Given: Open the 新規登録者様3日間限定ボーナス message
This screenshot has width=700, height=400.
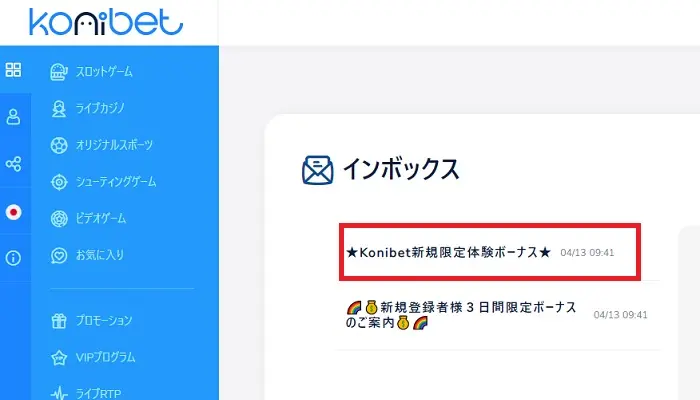Looking at the screenshot, I should click(497, 315).
